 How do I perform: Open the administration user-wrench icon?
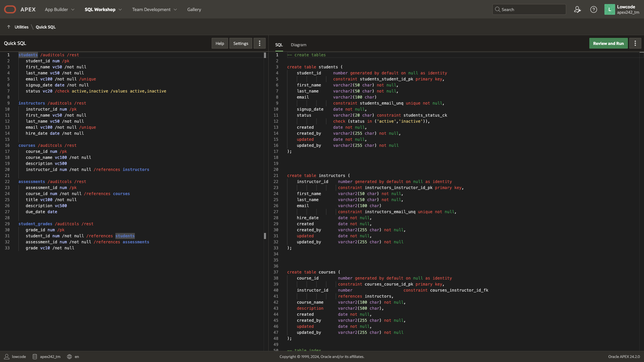pyautogui.click(x=577, y=9)
